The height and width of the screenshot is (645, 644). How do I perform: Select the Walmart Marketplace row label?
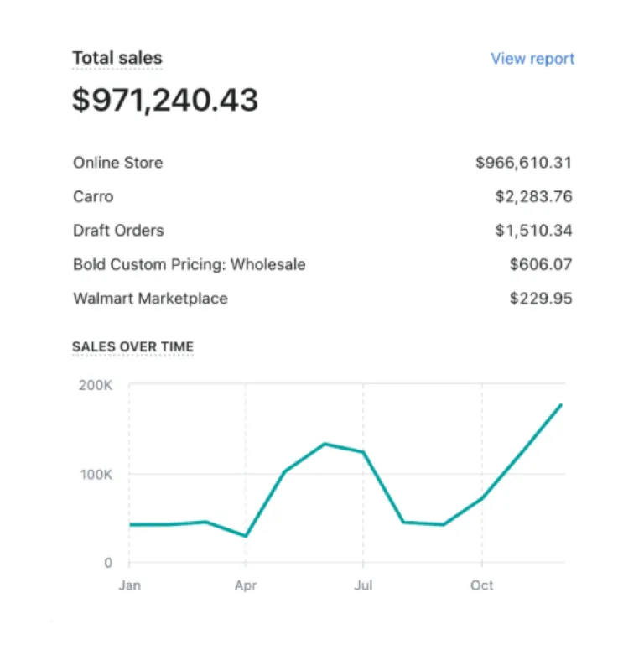tap(150, 299)
